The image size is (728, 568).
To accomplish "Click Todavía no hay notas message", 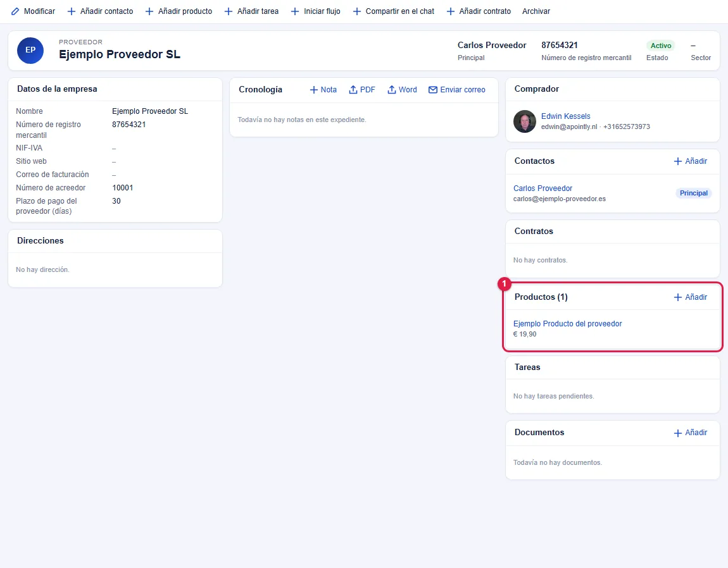I will click(x=302, y=120).
